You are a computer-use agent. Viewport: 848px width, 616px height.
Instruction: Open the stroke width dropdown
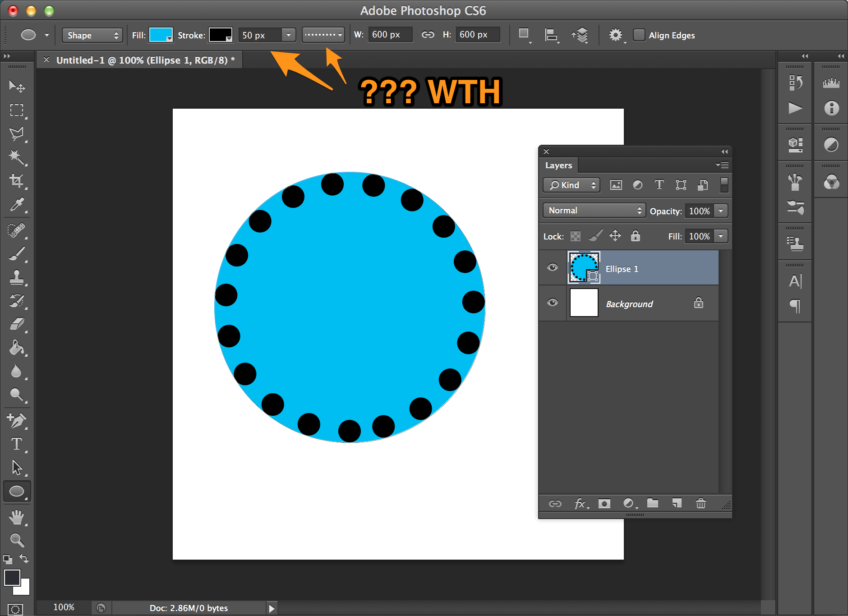click(288, 35)
